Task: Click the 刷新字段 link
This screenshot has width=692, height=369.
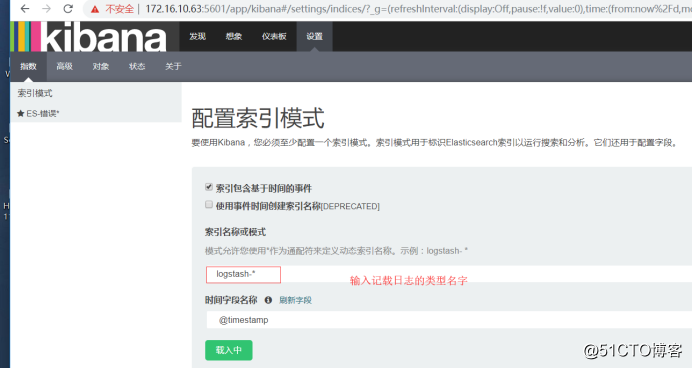Action: (x=295, y=300)
